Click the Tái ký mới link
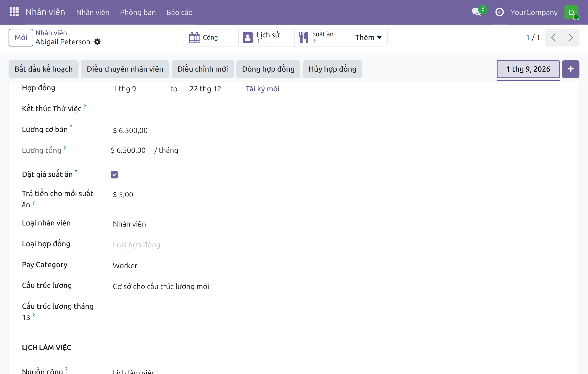Image resolution: width=588 pixels, height=374 pixels. point(262,89)
